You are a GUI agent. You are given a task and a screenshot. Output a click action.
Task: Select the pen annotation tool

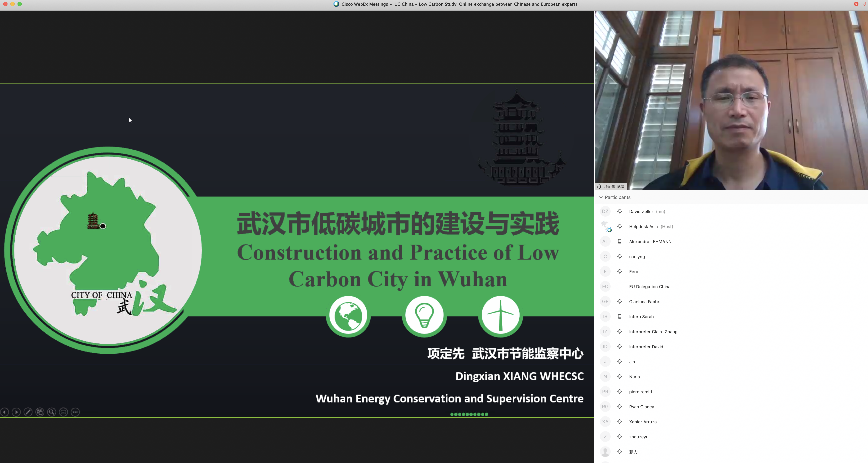click(x=28, y=412)
